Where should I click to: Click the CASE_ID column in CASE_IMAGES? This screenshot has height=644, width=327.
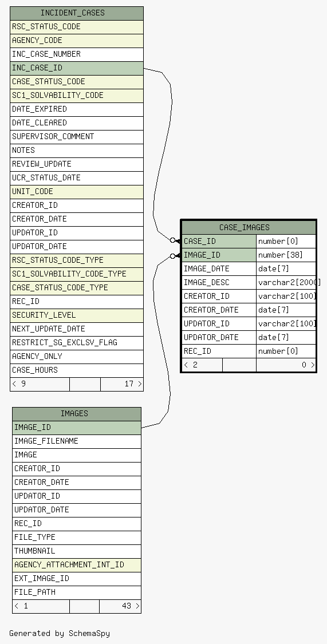219,241
